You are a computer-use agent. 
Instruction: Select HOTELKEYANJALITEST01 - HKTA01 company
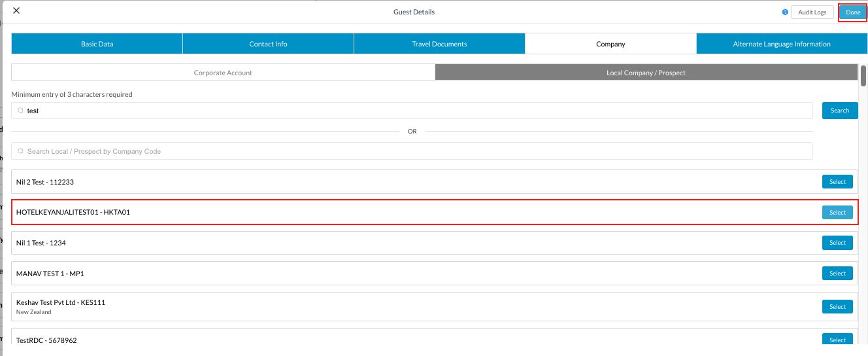[837, 213]
